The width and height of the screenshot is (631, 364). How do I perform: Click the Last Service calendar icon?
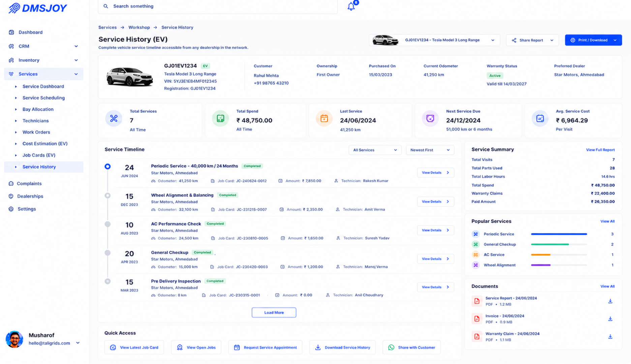coord(324,119)
